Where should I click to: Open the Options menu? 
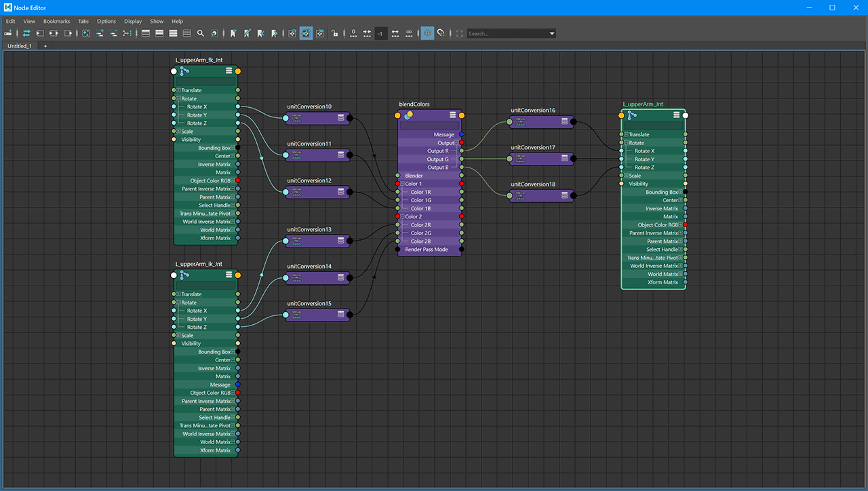pos(106,21)
